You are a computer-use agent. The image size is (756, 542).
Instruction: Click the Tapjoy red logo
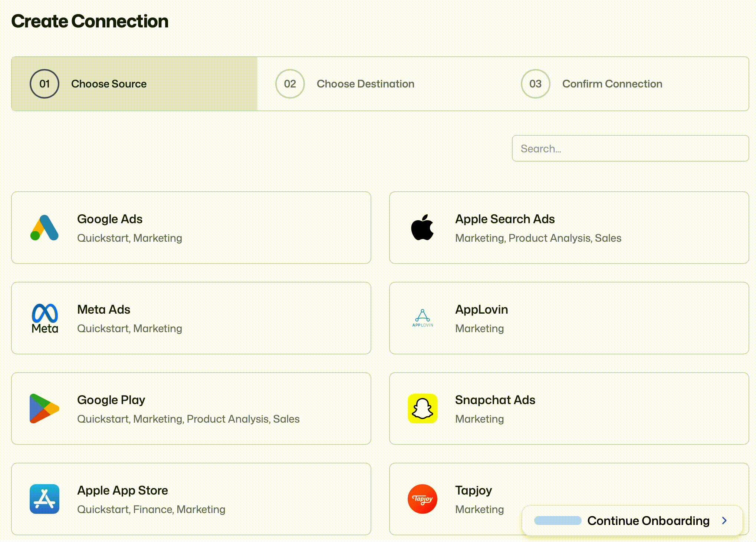click(423, 499)
